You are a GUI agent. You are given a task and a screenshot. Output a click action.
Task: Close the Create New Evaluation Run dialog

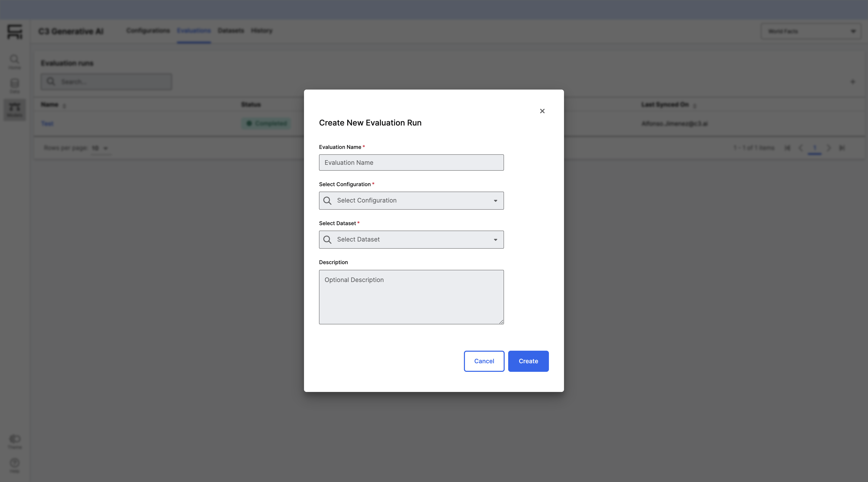(x=542, y=111)
